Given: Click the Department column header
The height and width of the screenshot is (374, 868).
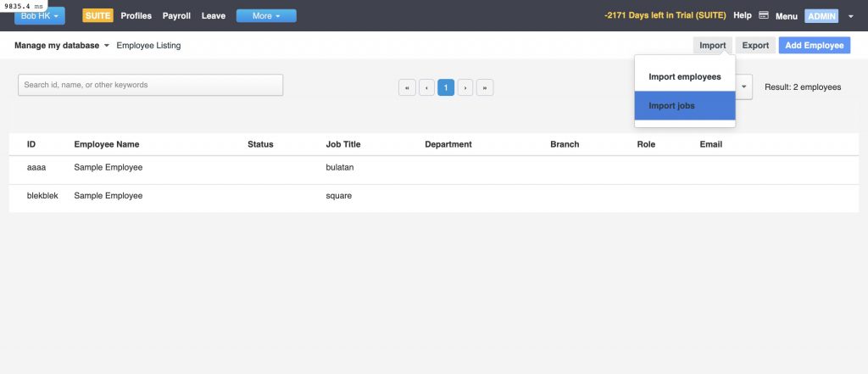Looking at the screenshot, I should (448, 144).
